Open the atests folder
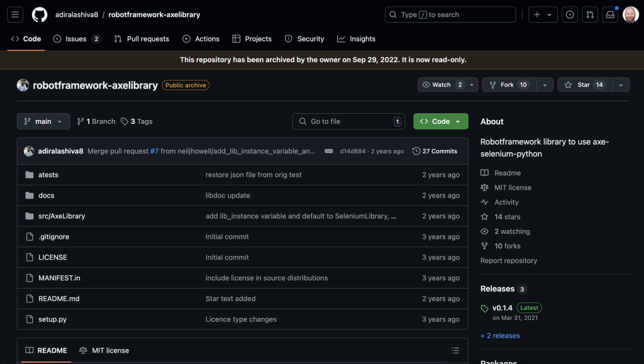Screen dimensions: 644x364 pos(48,175)
